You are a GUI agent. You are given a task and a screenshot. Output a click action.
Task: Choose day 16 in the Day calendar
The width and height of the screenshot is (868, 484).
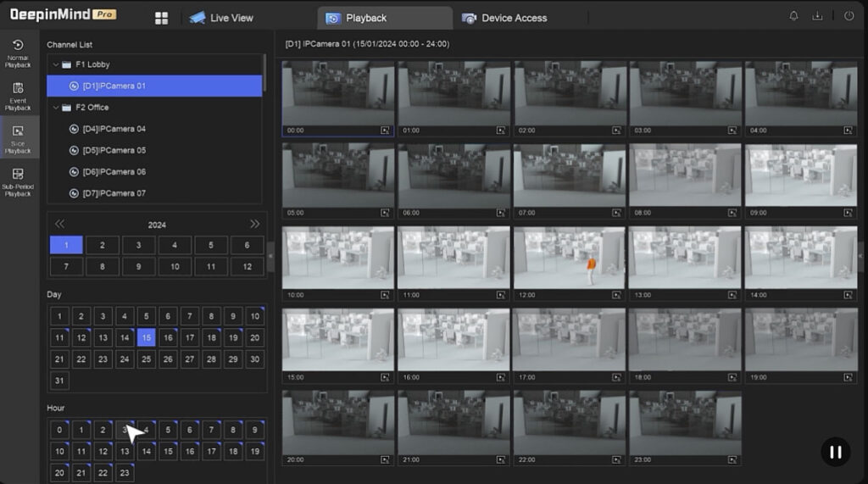[x=168, y=337]
